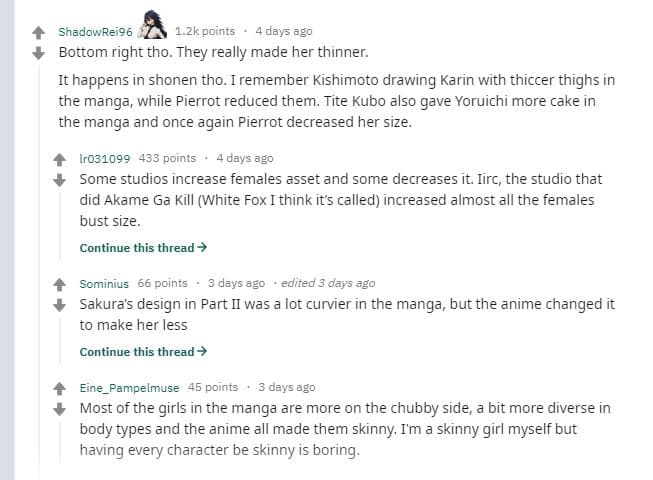The image size is (653, 480).
Task: Downvote Sominius's comment
Action: tap(60, 302)
